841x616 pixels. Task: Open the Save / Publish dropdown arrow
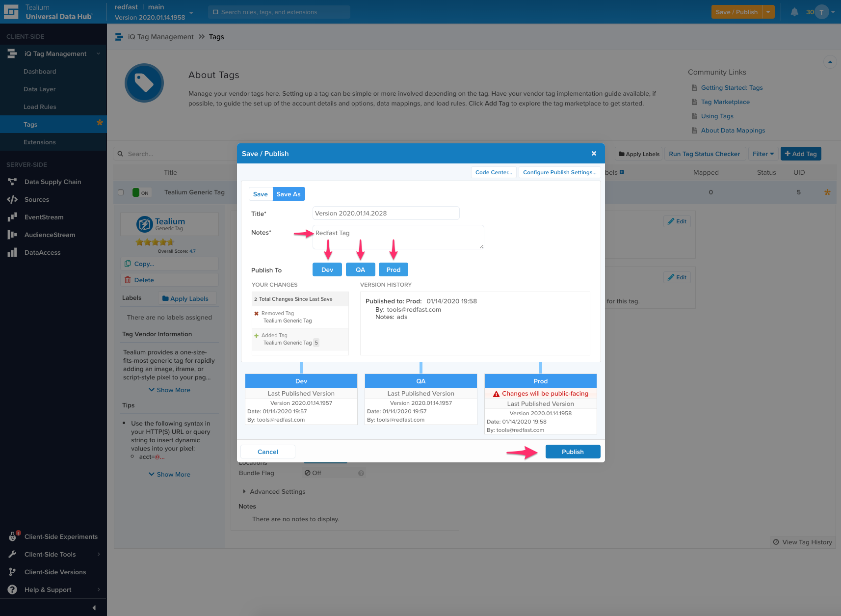coord(768,12)
